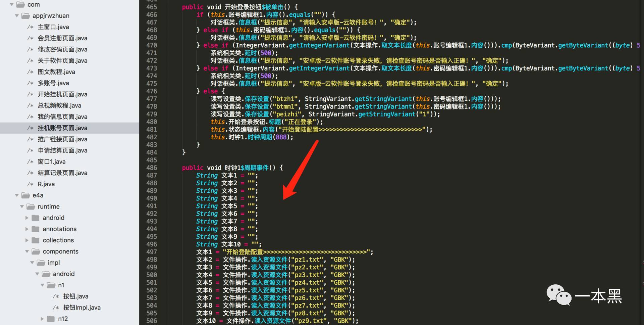Screen dimensions: 644x325
Task: Click the n1 folder icon
Action: pos(52,285)
